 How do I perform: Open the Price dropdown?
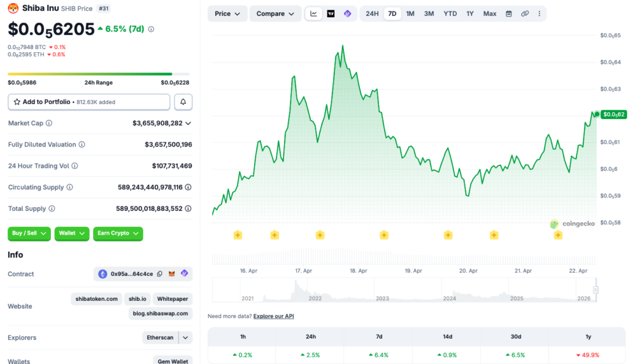pos(227,13)
